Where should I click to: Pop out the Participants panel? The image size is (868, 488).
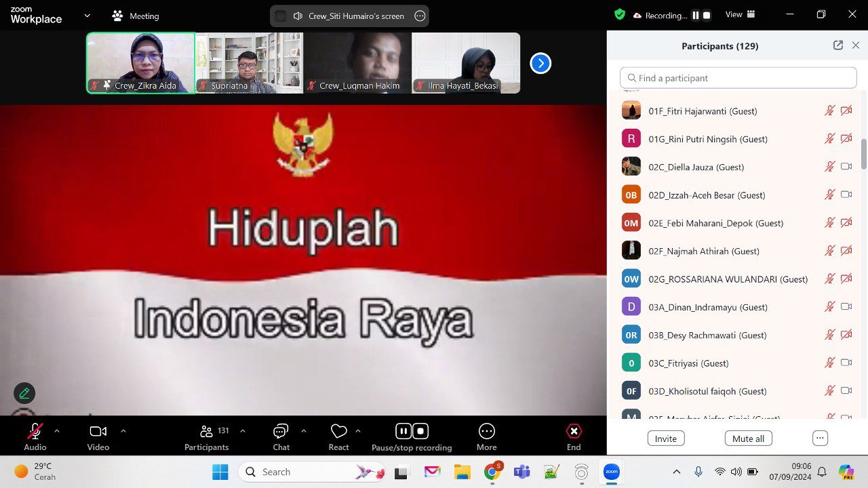[x=838, y=45]
